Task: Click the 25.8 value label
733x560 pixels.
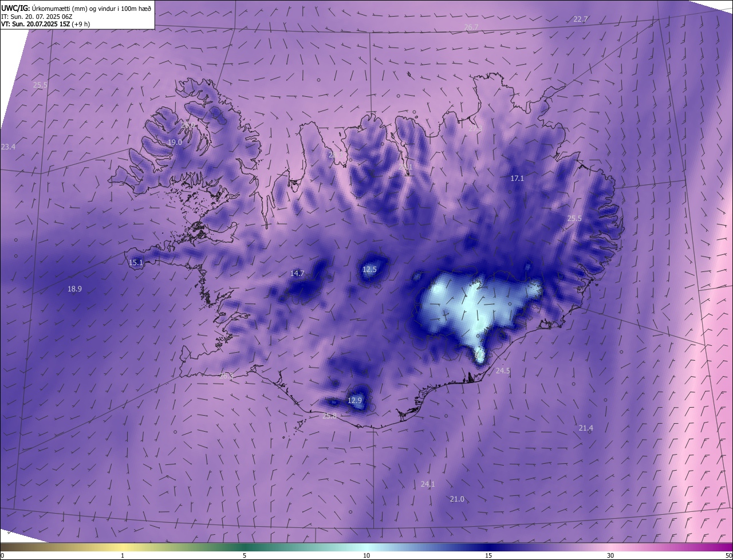Action: (329, 416)
